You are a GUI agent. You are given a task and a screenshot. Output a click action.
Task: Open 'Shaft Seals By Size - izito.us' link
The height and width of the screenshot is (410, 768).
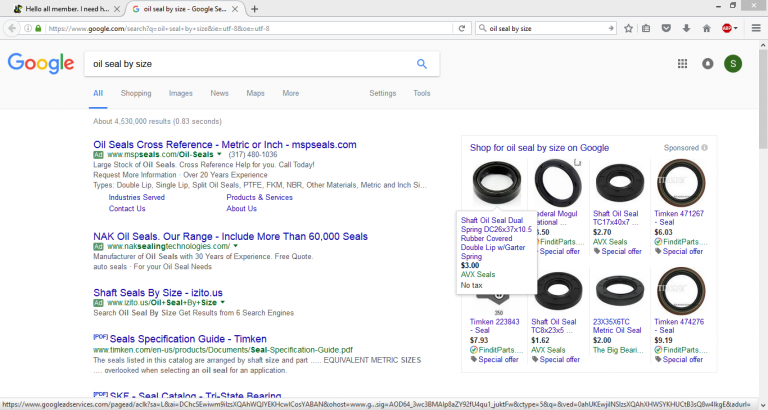(x=158, y=293)
